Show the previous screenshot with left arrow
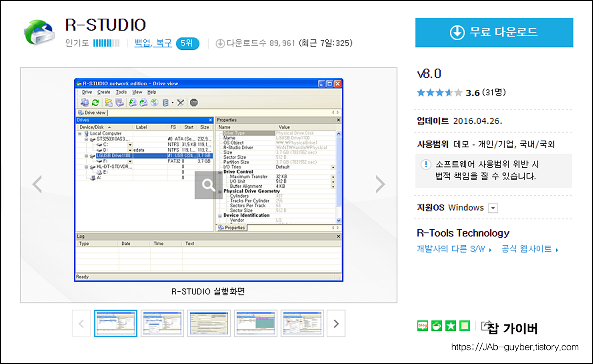This screenshot has height=364, width=593. pyautogui.click(x=37, y=185)
